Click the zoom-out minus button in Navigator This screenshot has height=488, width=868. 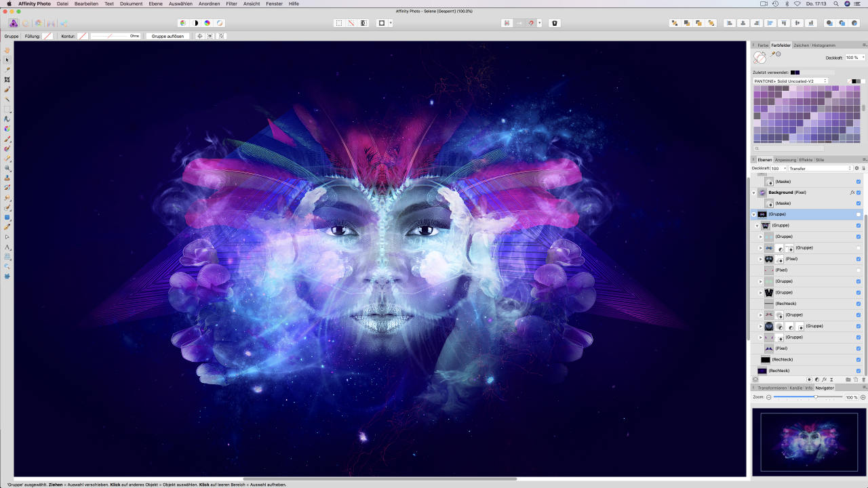point(769,397)
